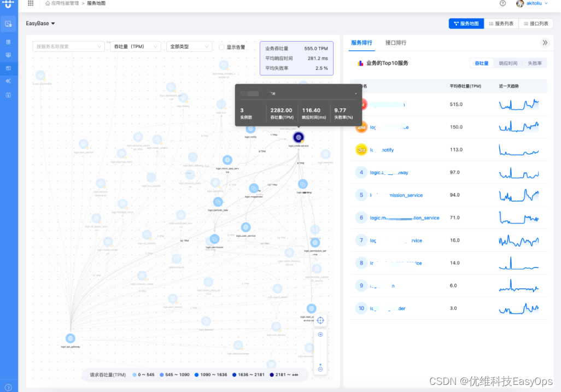561x392 pixels.
Task: Select the logic.notify node
Action: (250, 129)
